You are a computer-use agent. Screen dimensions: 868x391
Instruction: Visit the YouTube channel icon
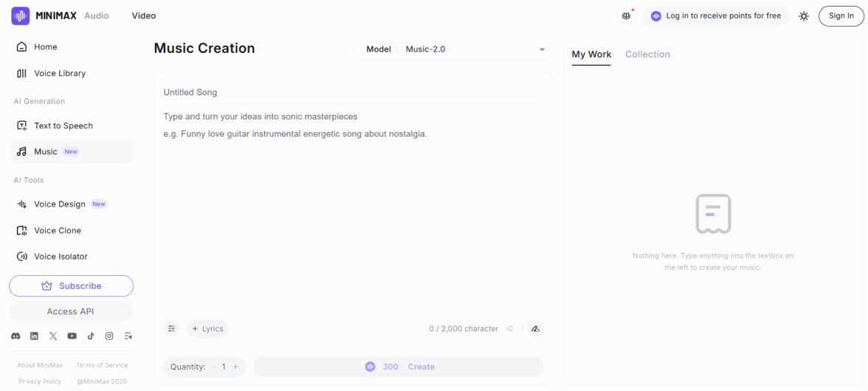(x=72, y=336)
